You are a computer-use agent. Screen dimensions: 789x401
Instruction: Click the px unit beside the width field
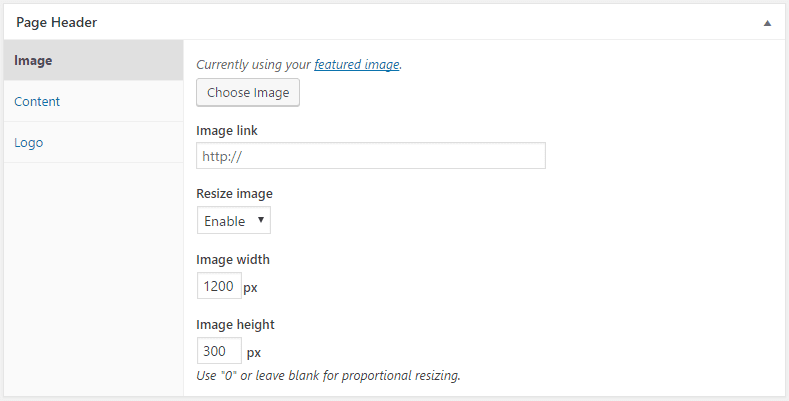coord(251,288)
